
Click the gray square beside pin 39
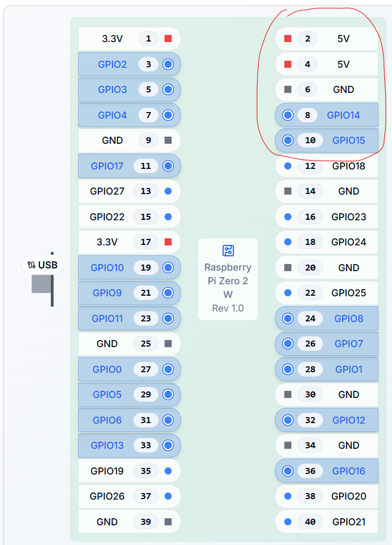pyautogui.click(x=168, y=521)
